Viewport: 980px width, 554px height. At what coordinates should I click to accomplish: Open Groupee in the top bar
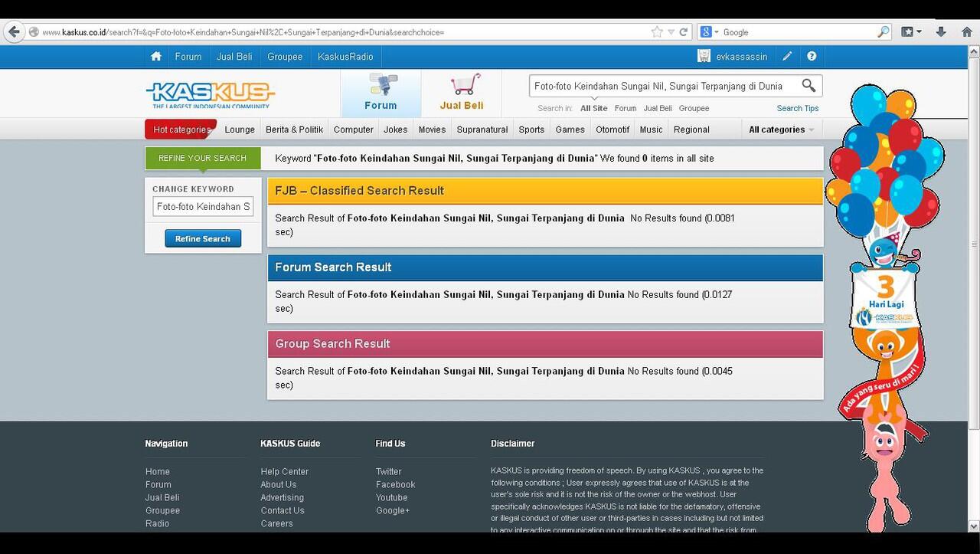click(x=285, y=57)
